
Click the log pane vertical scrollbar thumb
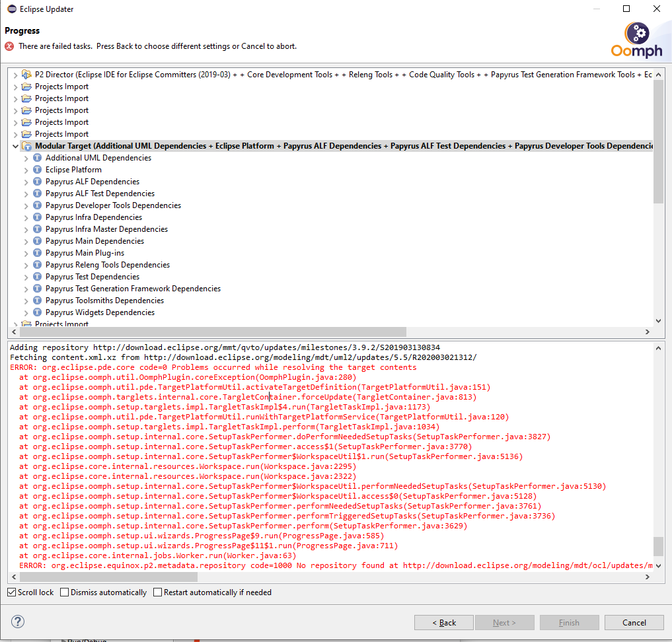(658, 546)
